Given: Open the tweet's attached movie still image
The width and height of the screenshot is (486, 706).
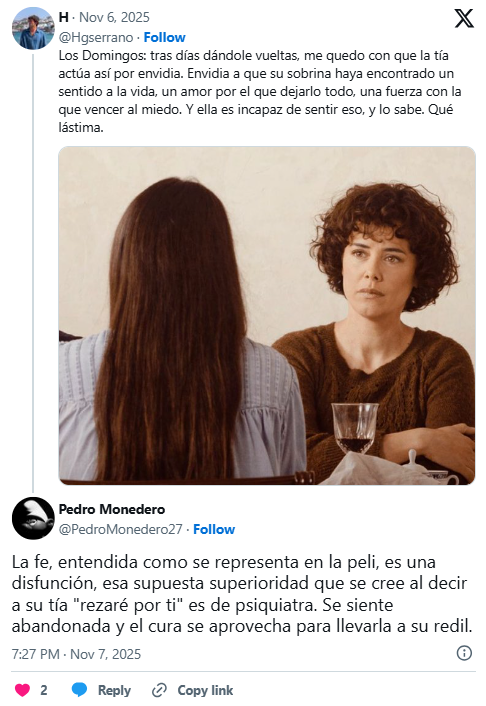Looking at the screenshot, I should point(267,316).
